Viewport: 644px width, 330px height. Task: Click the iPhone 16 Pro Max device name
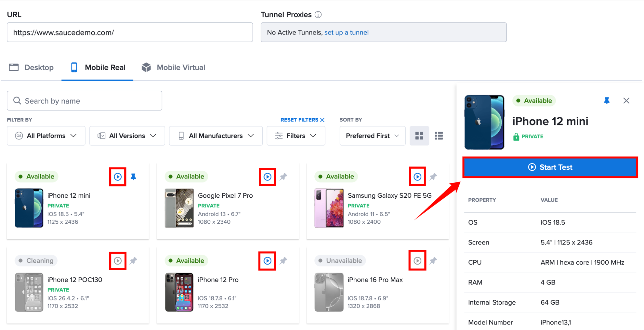[x=375, y=280]
